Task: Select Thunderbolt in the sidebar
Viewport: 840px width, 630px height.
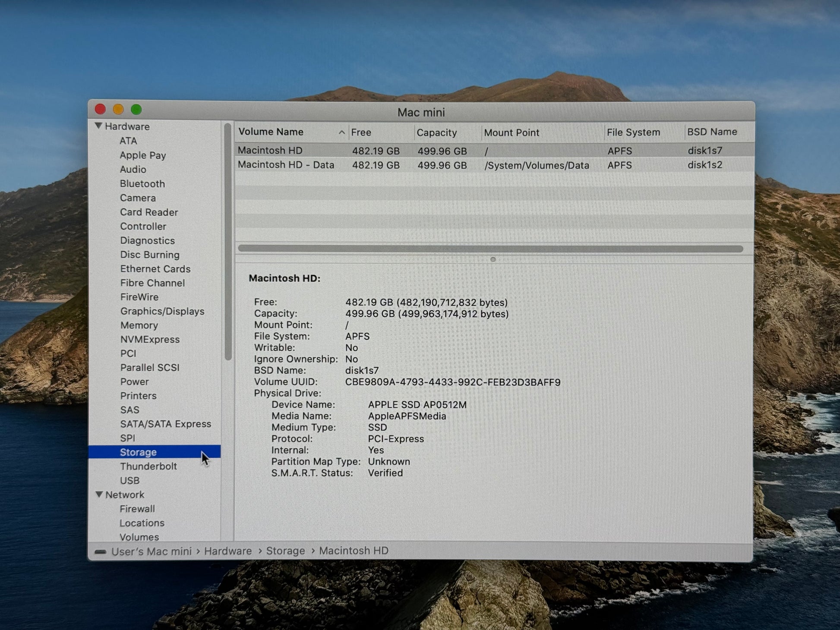Action: pos(148,466)
